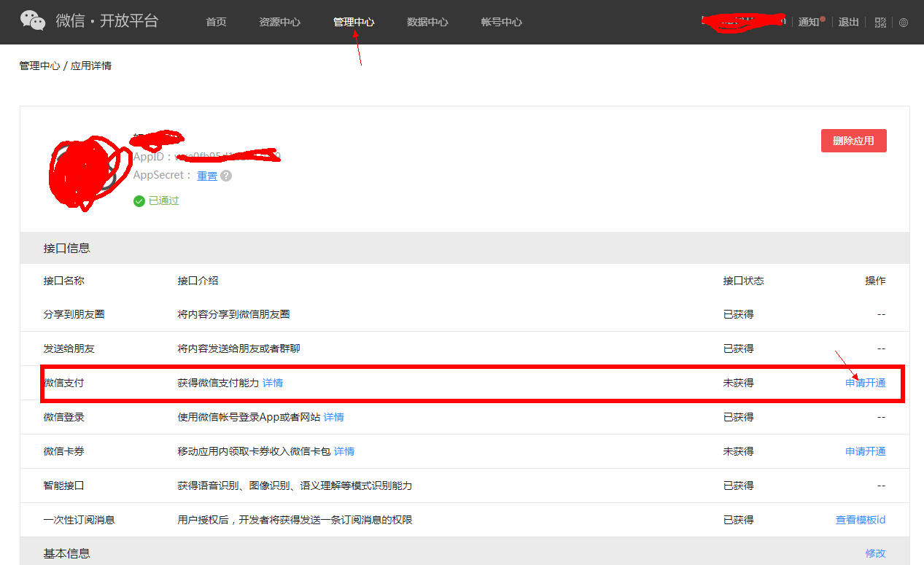The height and width of the screenshot is (565, 924).
Task: Select the 微信卡券 interface name
Action: coord(64,451)
